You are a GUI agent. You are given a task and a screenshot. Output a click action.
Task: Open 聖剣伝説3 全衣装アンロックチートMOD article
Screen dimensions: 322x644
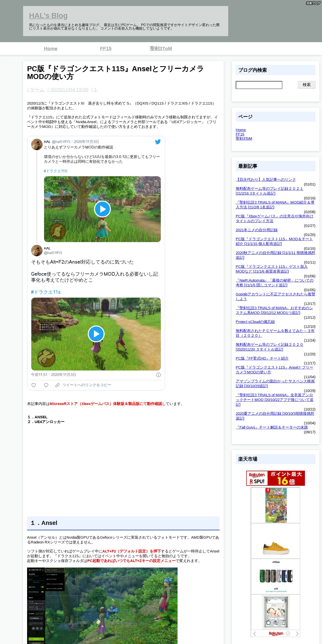tap(275, 399)
